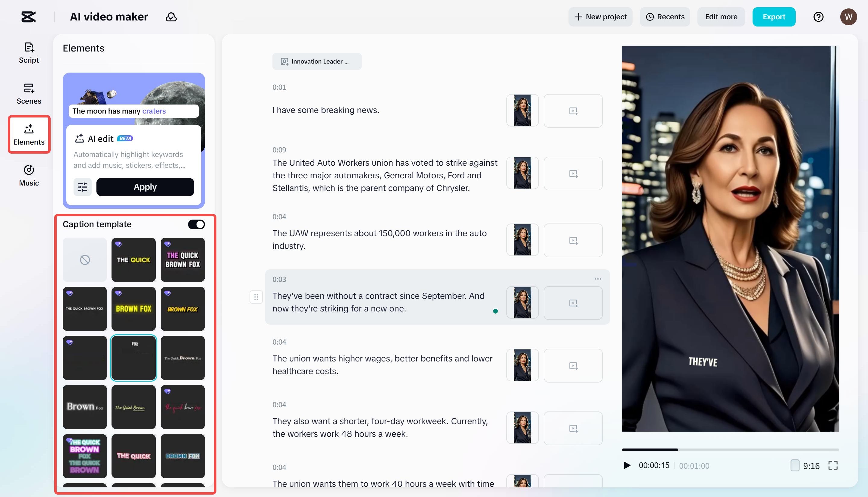Image resolution: width=868 pixels, height=497 pixels.
Task: Open the W account profile menu
Action: pyautogui.click(x=848, y=17)
